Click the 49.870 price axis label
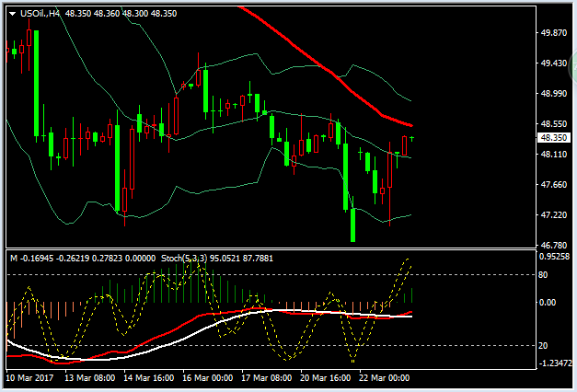 click(x=553, y=33)
